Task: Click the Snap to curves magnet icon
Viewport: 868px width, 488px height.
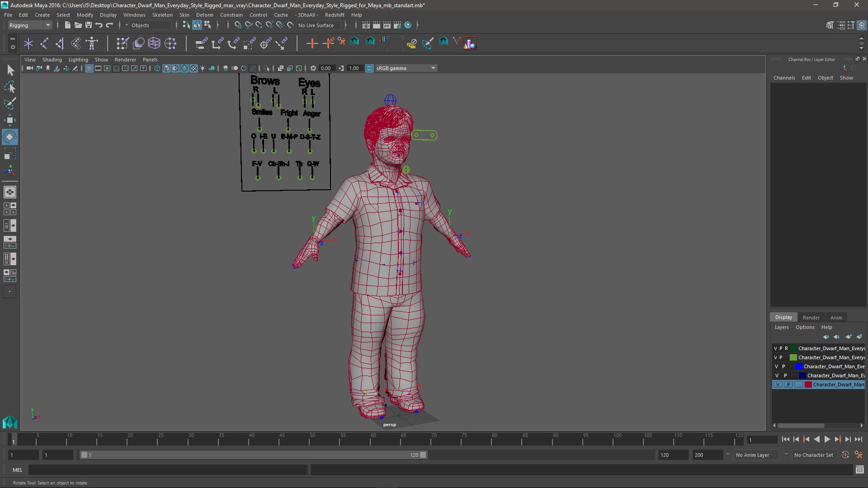Action: [x=248, y=25]
